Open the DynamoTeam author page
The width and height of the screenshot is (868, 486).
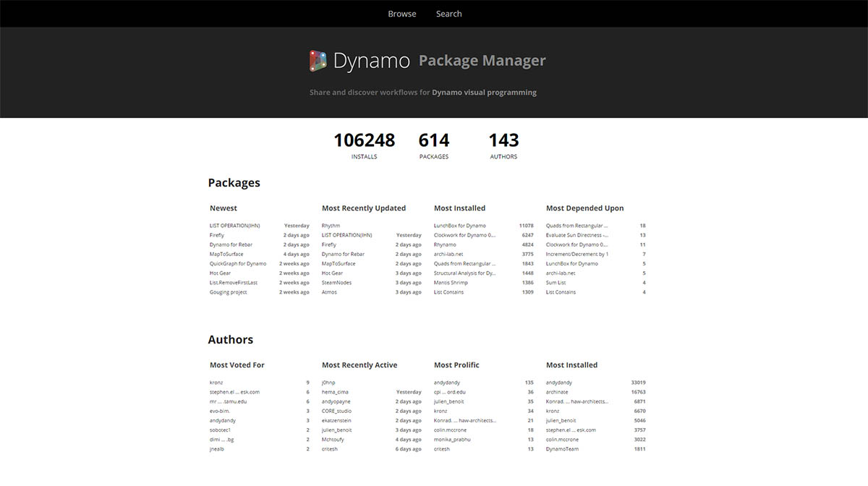(x=562, y=449)
